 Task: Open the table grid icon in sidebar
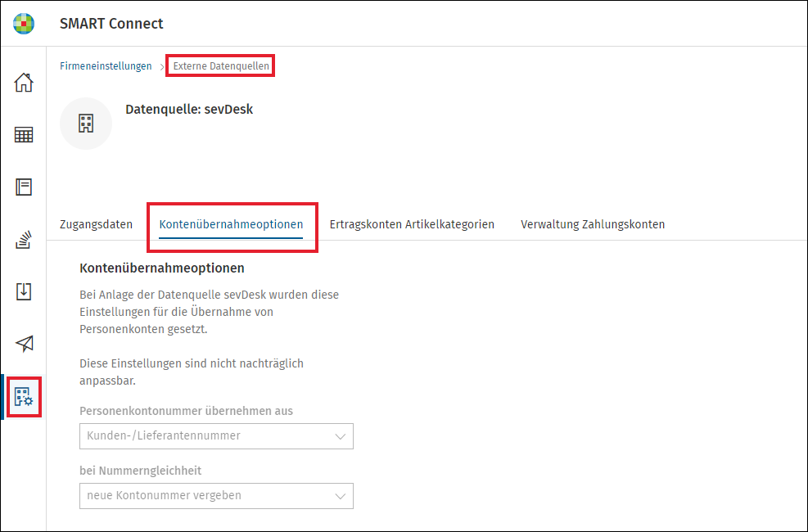(x=24, y=135)
